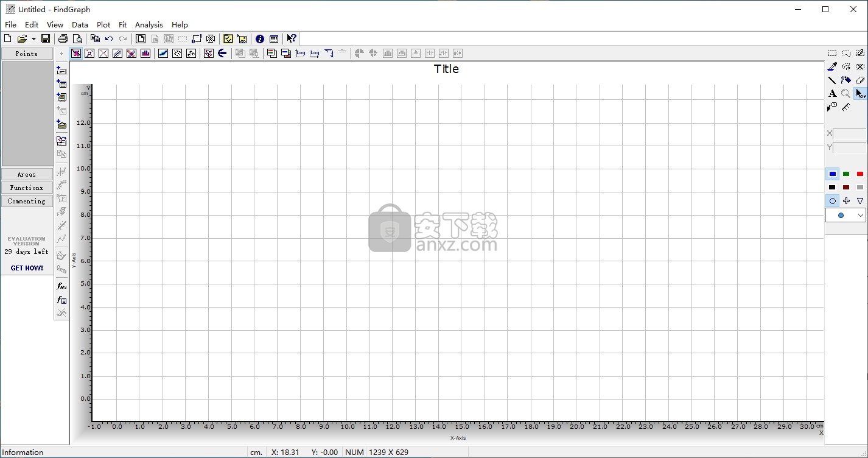This screenshot has width=868, height=458.
Task: Click the yellow checkmark options icon
Action: point(228,38)
